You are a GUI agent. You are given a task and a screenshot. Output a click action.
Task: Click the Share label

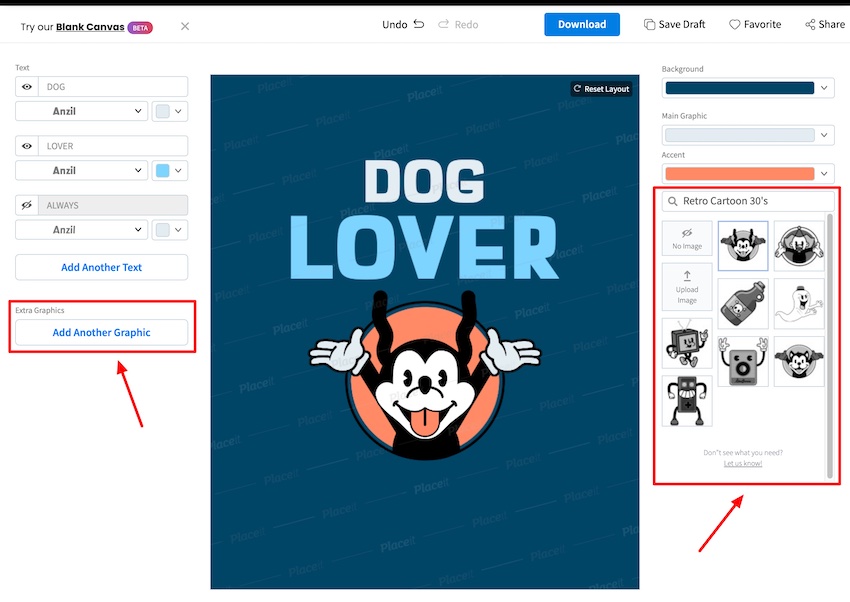point(832,24)
